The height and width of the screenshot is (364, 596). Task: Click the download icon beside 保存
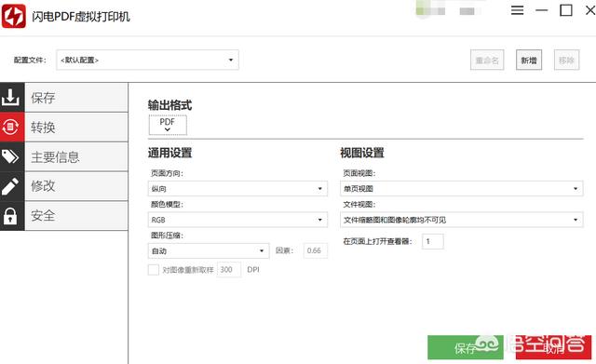pos(10,97)
